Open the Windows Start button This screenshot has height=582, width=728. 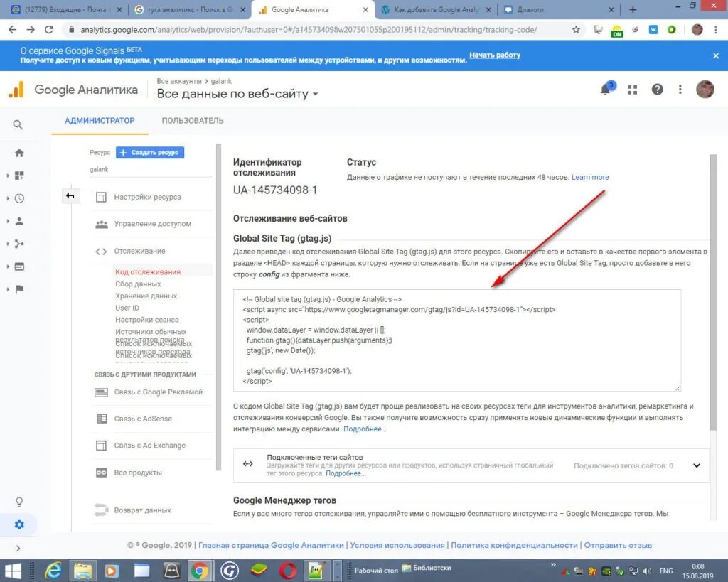13,571
